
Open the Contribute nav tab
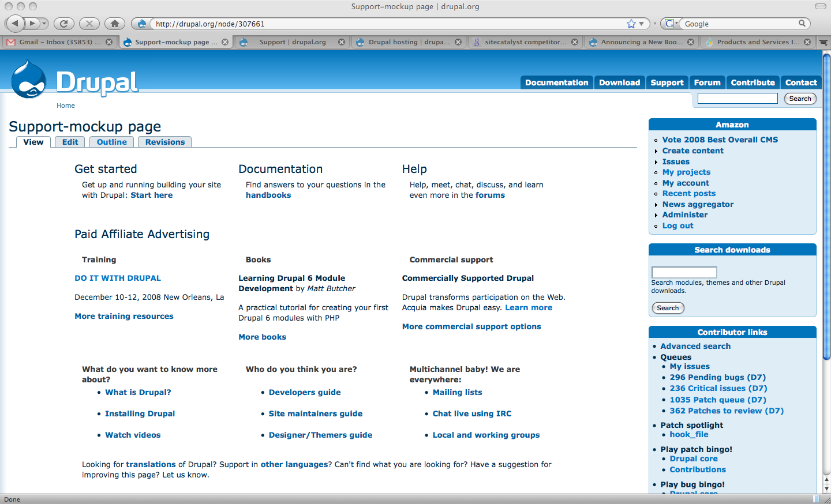(x=753, y=82)
